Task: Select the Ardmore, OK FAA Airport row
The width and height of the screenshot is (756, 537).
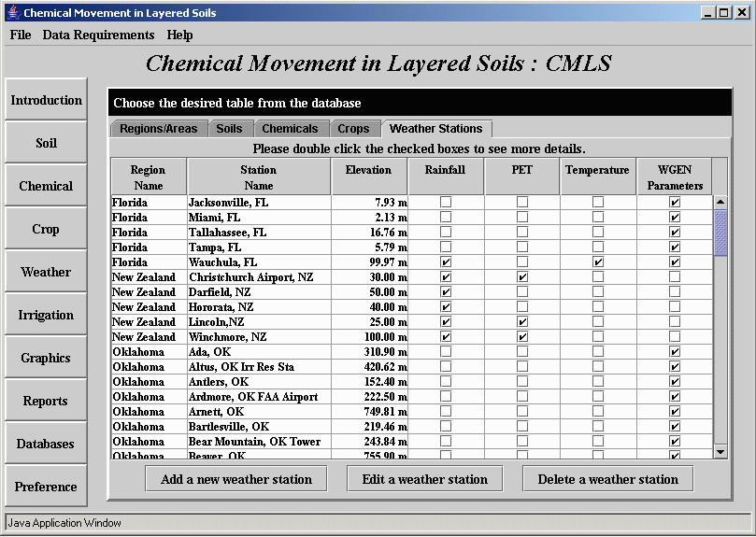Action: click(412, 396)
